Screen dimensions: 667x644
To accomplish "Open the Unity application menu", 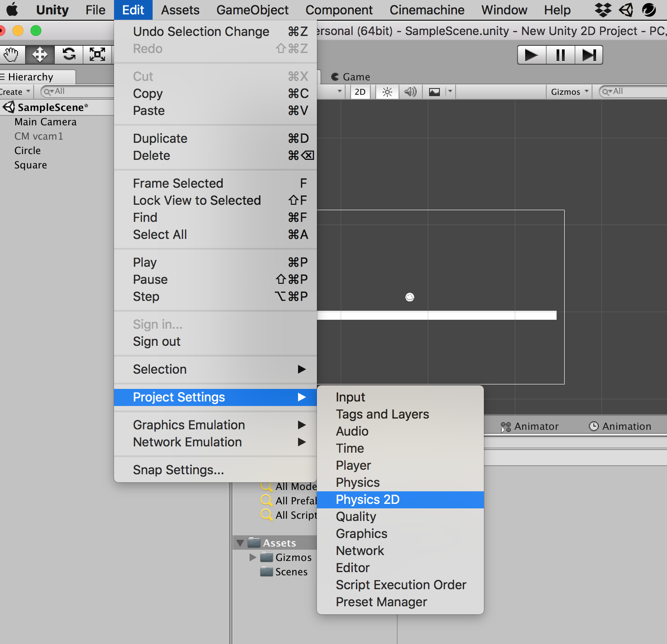I will click(52, 10).
